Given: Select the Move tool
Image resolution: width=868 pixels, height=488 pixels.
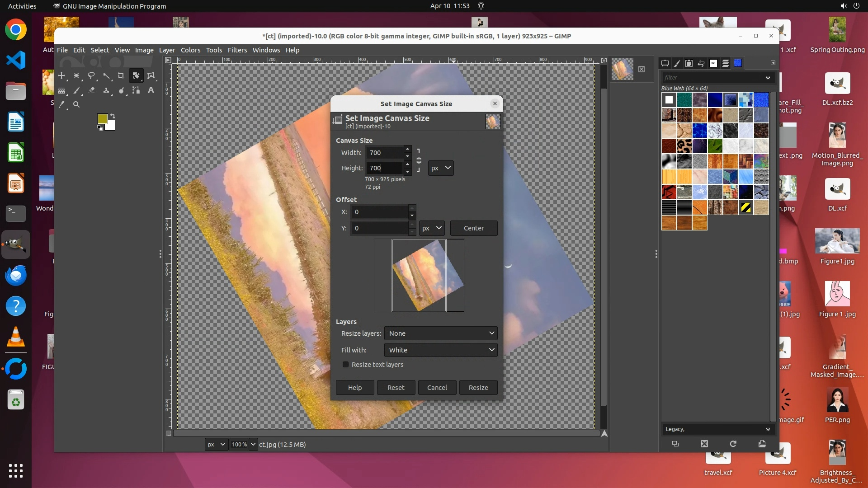Looking at the screenshot, I should [x=61, y=76].
